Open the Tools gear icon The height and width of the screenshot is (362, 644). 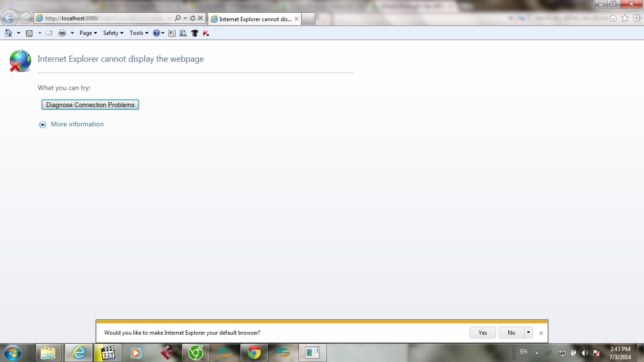[636, 18]
